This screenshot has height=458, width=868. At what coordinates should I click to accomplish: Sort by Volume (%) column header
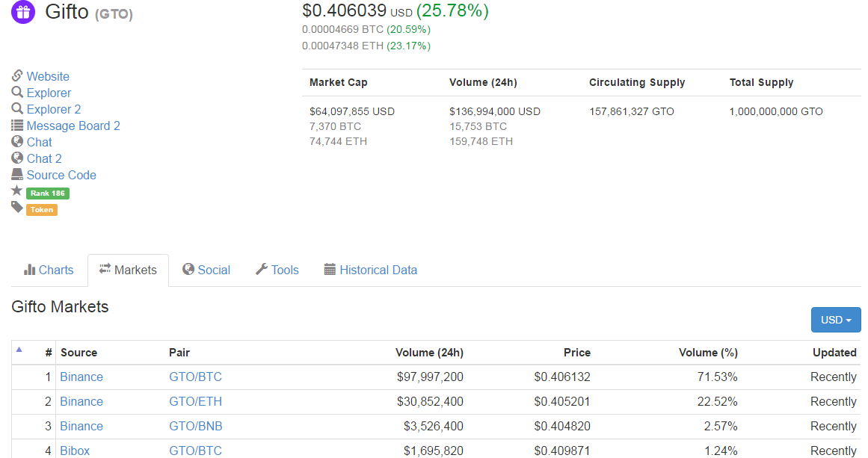[708, 353]
